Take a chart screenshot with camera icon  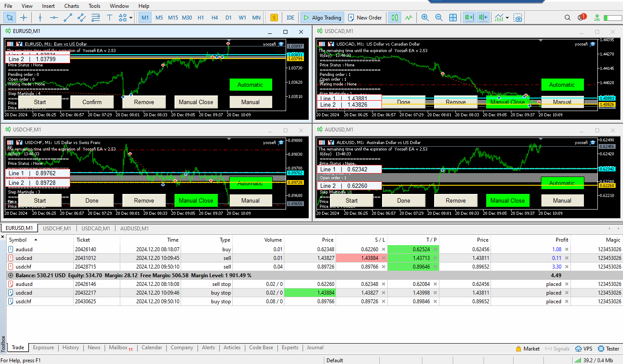(x=518, y=18)
